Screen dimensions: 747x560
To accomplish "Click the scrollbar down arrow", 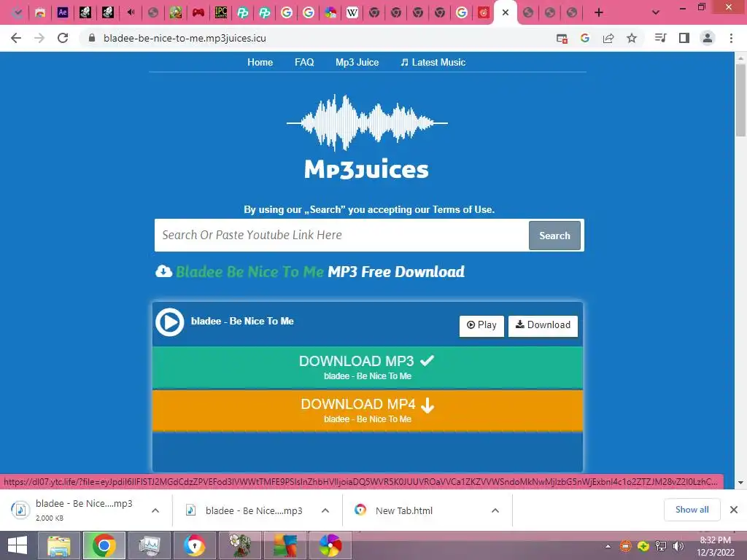I will point(740,483).
